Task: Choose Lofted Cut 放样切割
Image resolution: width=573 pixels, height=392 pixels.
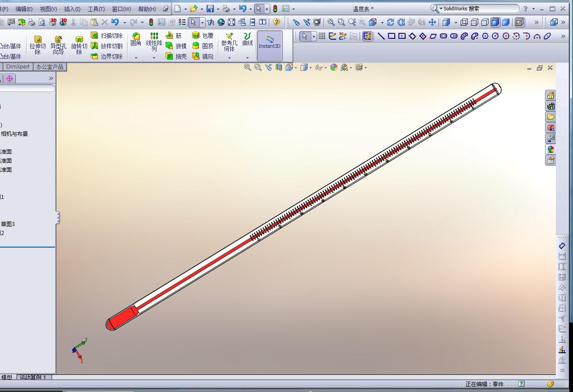Action: click(107, 46)
